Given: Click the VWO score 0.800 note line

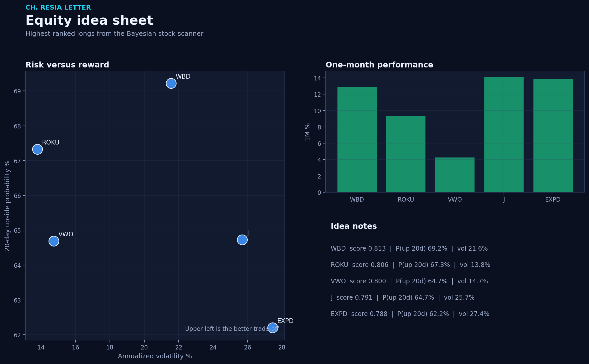Looking at the screenshot, I should [409, 281].
